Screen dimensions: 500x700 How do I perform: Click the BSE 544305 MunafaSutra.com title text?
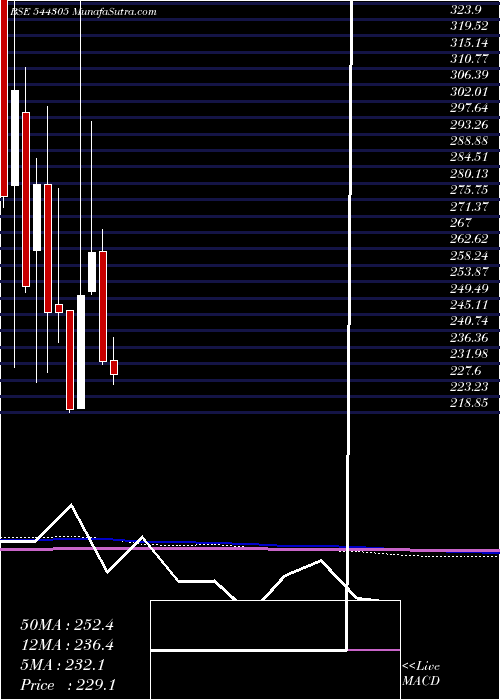coord(83,12)
